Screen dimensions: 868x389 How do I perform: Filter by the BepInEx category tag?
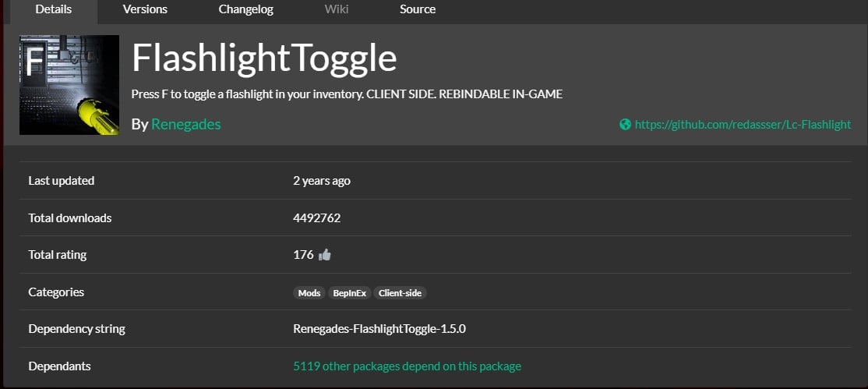tap(350, 293)
